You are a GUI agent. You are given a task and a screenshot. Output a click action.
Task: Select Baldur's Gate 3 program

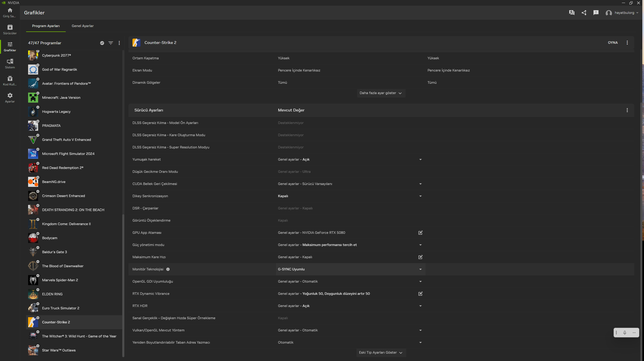(x=74, y=252)
